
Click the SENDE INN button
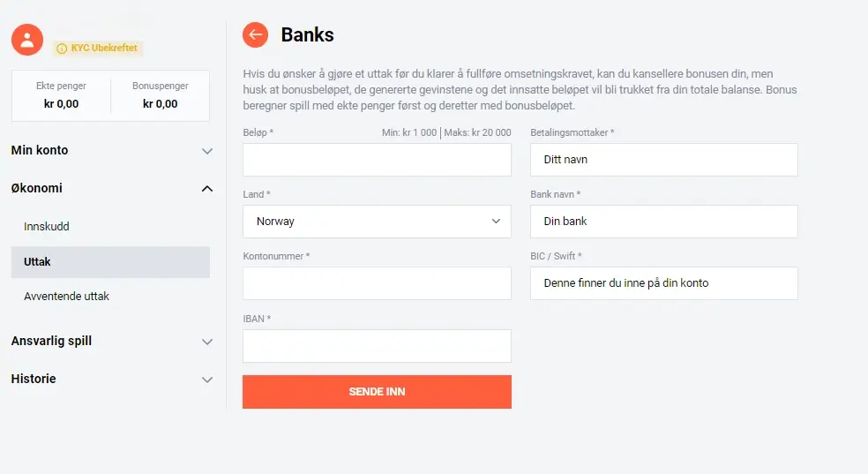[x=377, y=392]
